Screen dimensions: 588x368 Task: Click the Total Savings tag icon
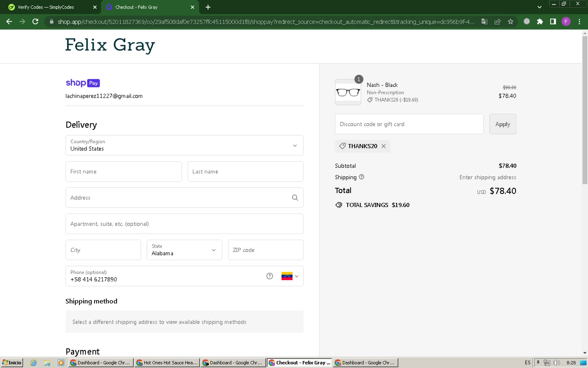(x=339, y=205)
